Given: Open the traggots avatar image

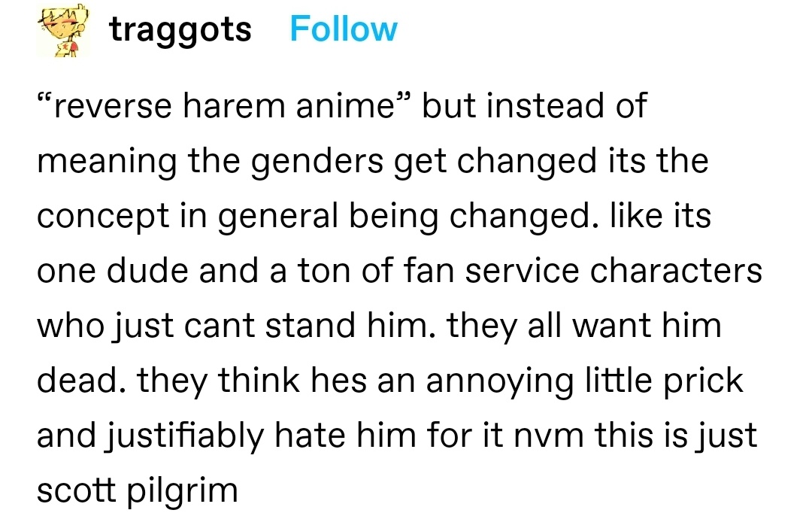Looking at the screenshot, I should click(63, 29).
